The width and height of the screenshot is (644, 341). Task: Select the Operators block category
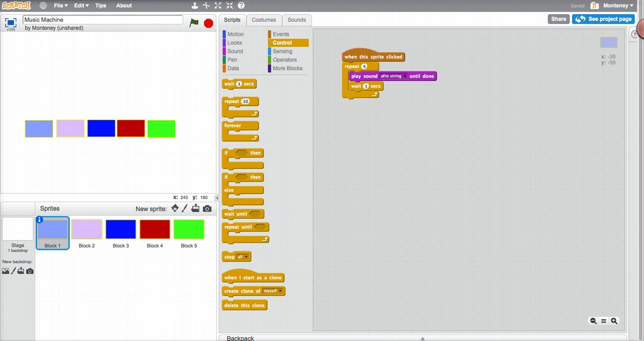coord(285,59)
